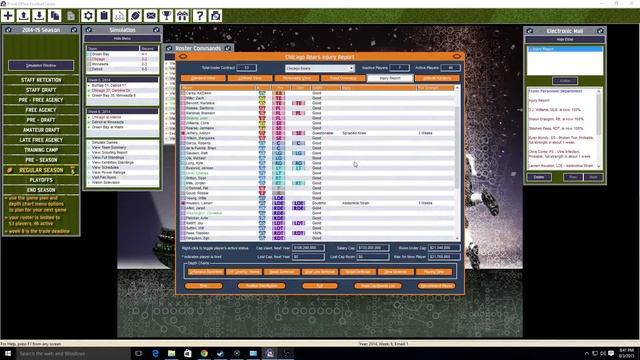Click the Salary Cap value field
Screen dimensions: 640x360
[x=373, y=248]
